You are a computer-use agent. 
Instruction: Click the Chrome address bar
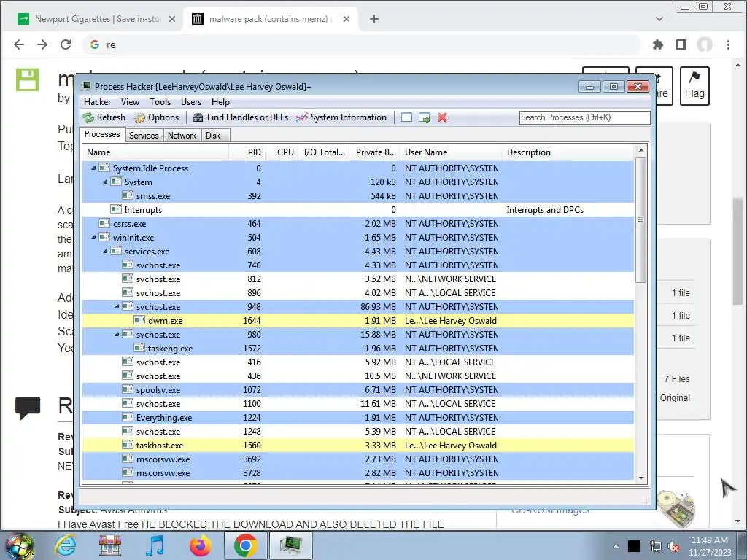pyautogui.click(x=362, y=44)
